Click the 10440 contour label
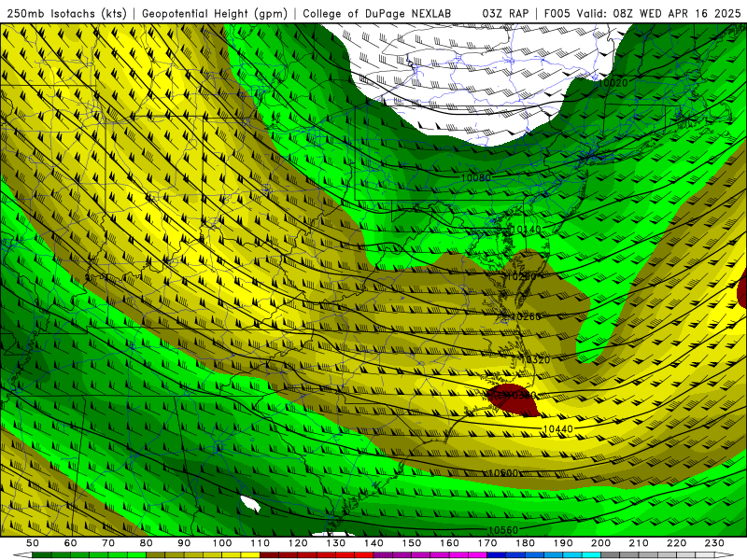 coord(557,429)
